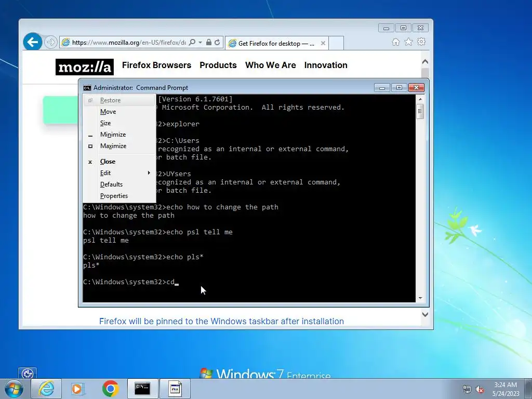This screenshot has width=532, height=399.
Task: Select the 'Get Firefox for desktop' tab
Action: point(277,43)
